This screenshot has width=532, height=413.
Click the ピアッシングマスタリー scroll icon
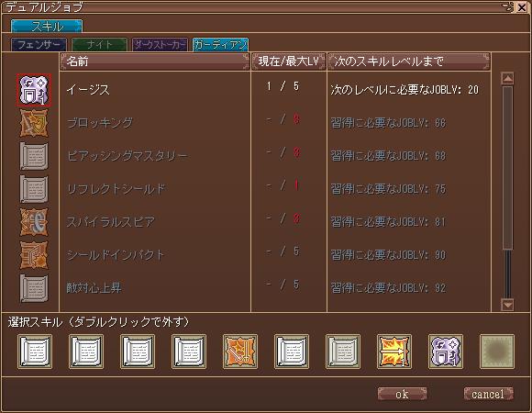click(34, 156)
